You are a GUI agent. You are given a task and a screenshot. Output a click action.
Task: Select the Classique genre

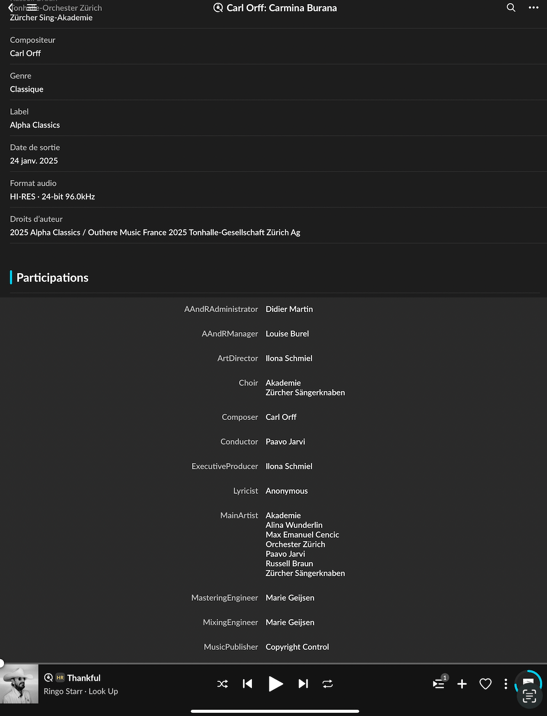(26, 89)
